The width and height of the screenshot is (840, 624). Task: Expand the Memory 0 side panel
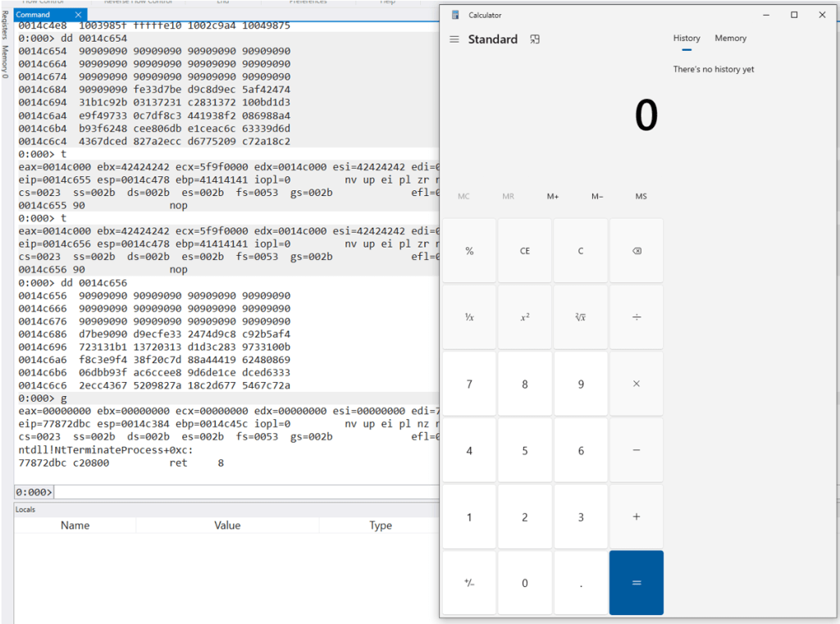point(5,62)
